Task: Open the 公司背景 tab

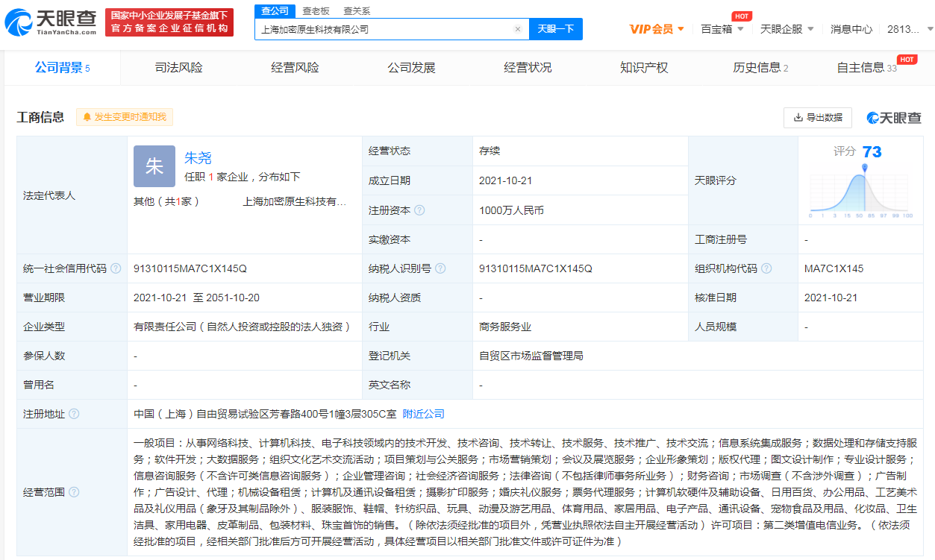Action: coord(62,68)
